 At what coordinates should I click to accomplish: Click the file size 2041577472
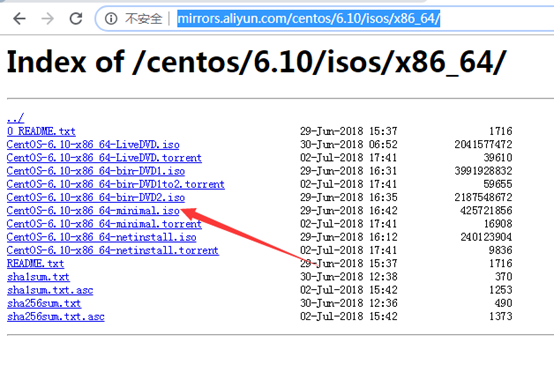click(483, 145)
